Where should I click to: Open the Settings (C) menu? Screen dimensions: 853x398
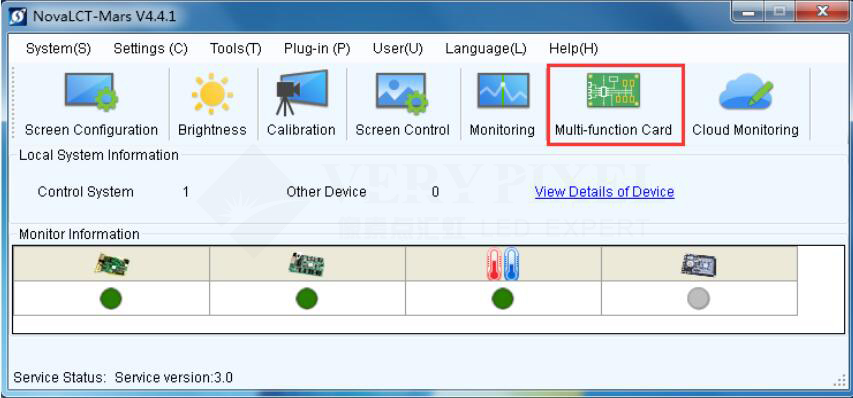click(x=151, y=48)
